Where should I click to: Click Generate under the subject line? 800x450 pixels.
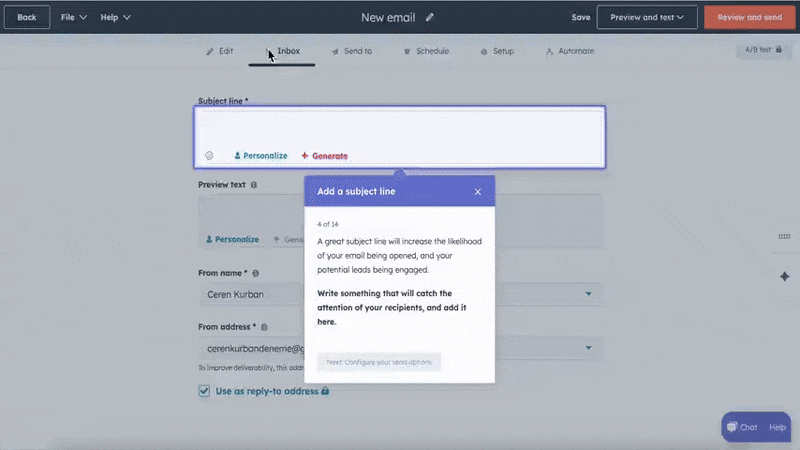324,156
